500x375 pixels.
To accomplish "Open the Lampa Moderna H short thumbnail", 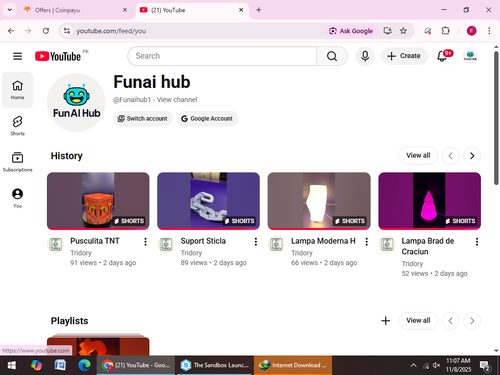I will coord(319,201).
